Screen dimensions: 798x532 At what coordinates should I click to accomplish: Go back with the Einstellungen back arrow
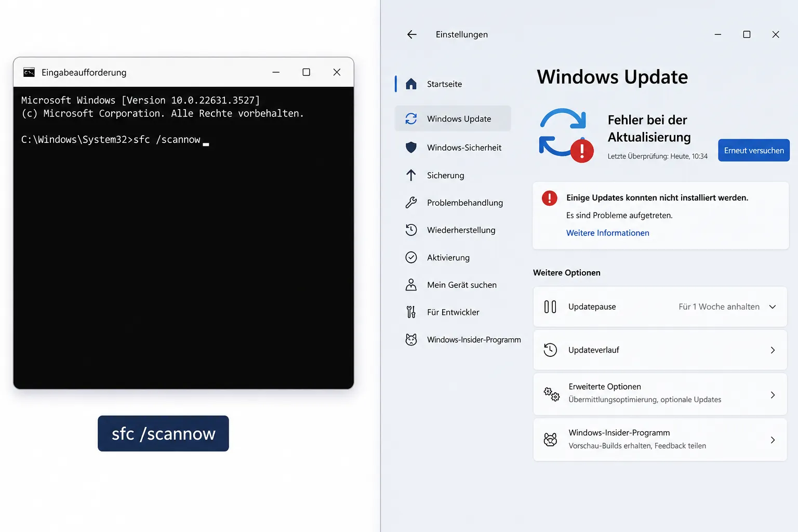click(x=412, y=34)
